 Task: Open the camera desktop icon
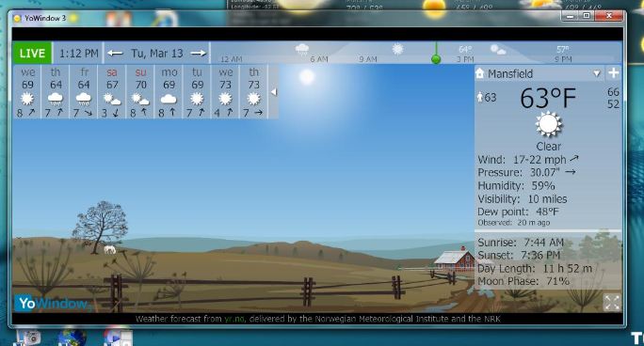coord(29,338)
